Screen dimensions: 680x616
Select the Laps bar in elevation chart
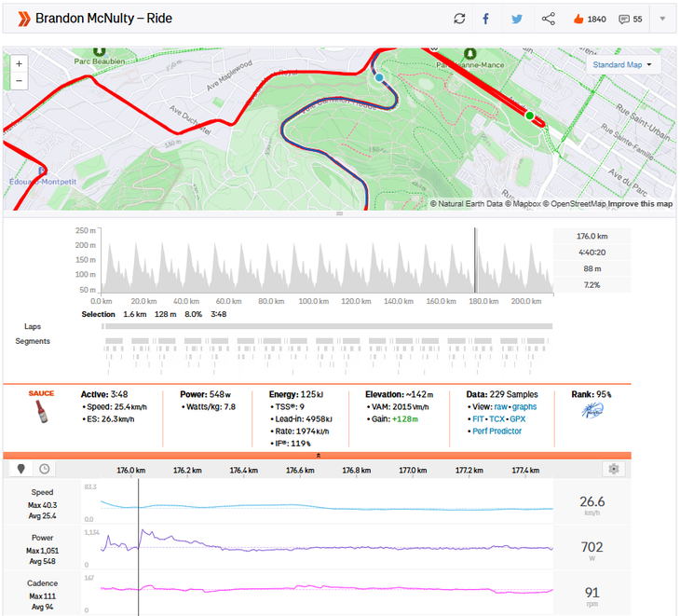click(327, 326)
